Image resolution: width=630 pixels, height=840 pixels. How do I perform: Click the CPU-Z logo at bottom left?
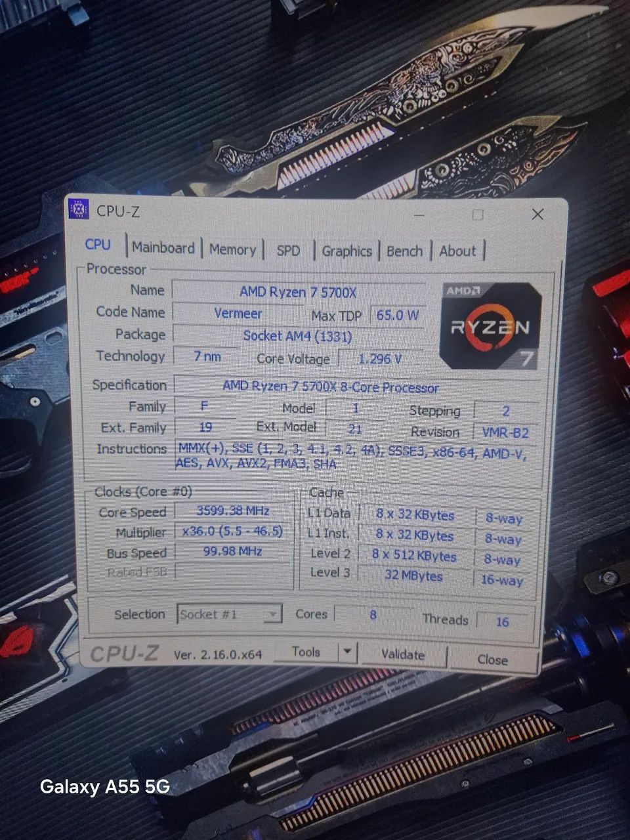(125, 654)
